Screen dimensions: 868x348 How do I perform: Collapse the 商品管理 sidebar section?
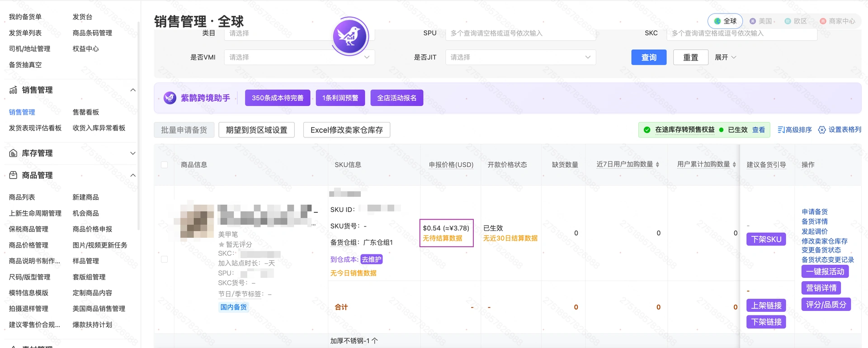[133, 175]
